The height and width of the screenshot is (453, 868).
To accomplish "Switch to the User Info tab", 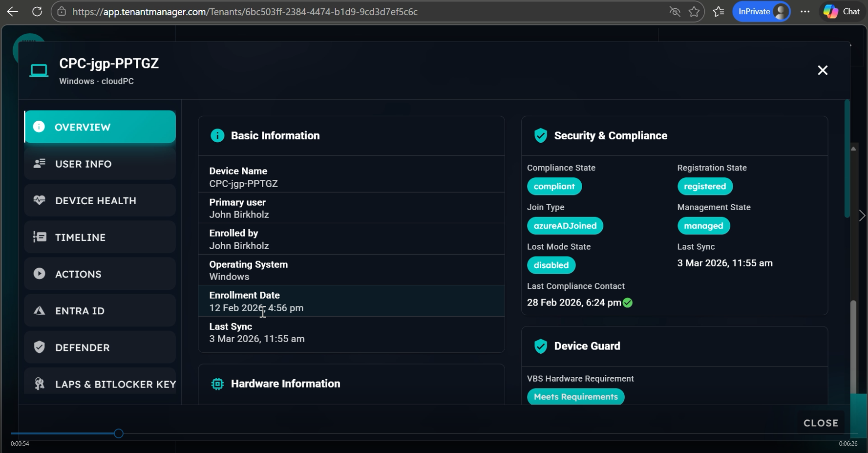I will coord(100,164).
